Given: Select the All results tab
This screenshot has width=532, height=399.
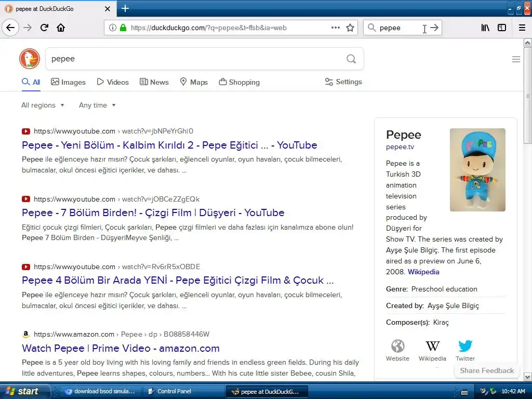Looking at the screenshot, I should (x=31, y=82).
